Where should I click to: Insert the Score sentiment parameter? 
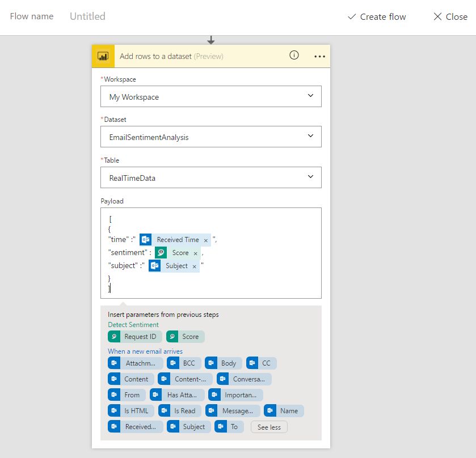point(185,337)
